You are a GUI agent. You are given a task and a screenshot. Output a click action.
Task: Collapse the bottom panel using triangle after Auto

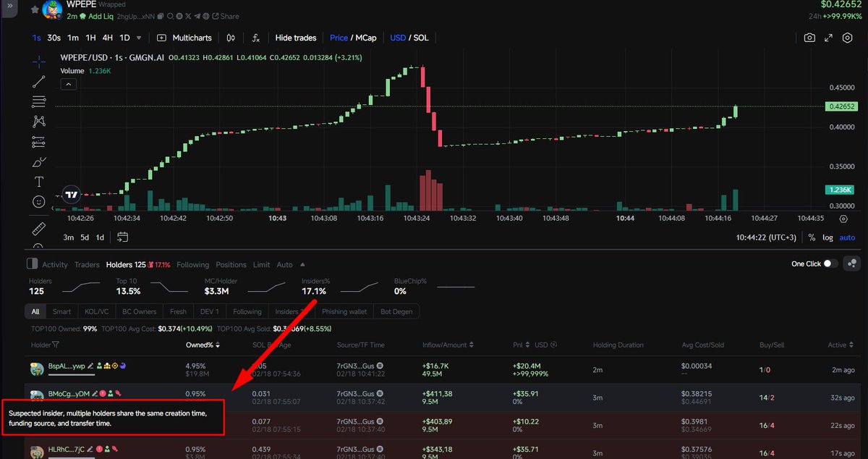pos(302,264)
